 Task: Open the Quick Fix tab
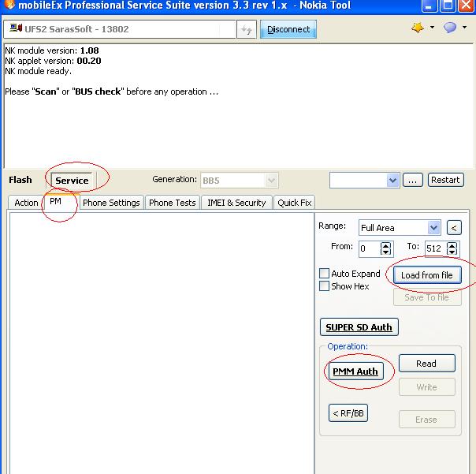[x=295, y=203]
